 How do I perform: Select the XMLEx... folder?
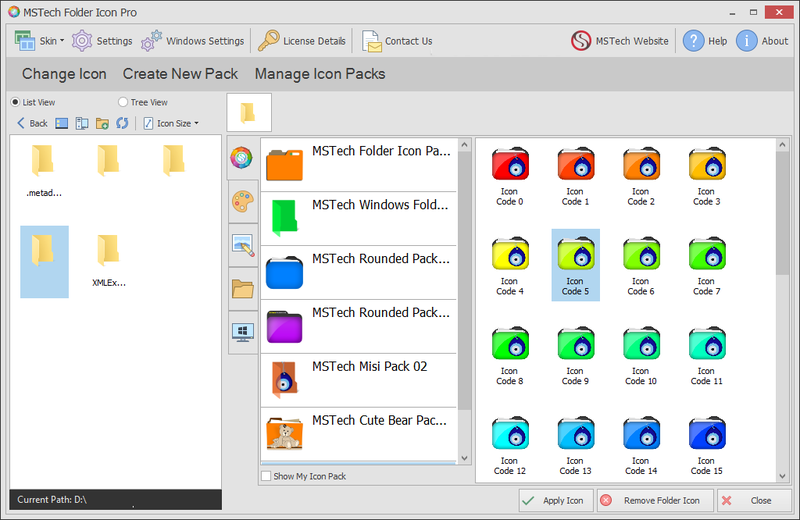tap(109, 261)
